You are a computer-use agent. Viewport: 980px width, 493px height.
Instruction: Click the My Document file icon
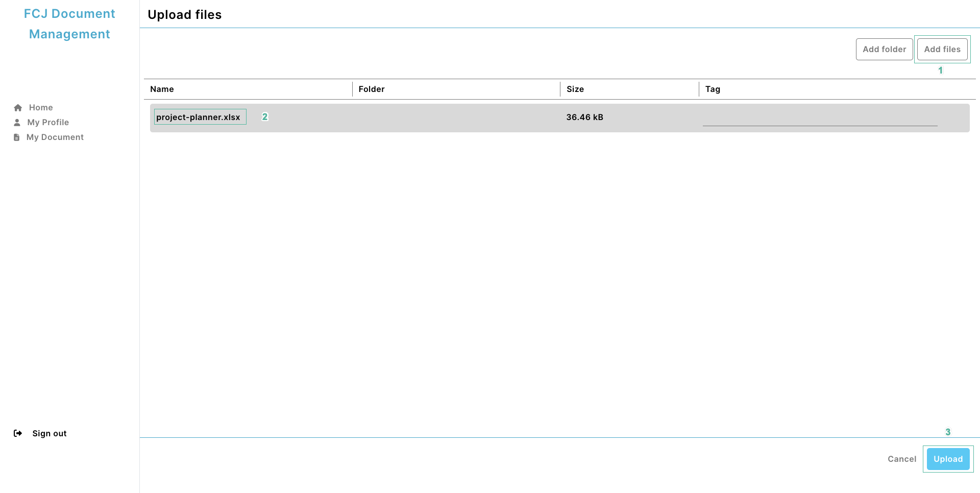coord(16,137)
